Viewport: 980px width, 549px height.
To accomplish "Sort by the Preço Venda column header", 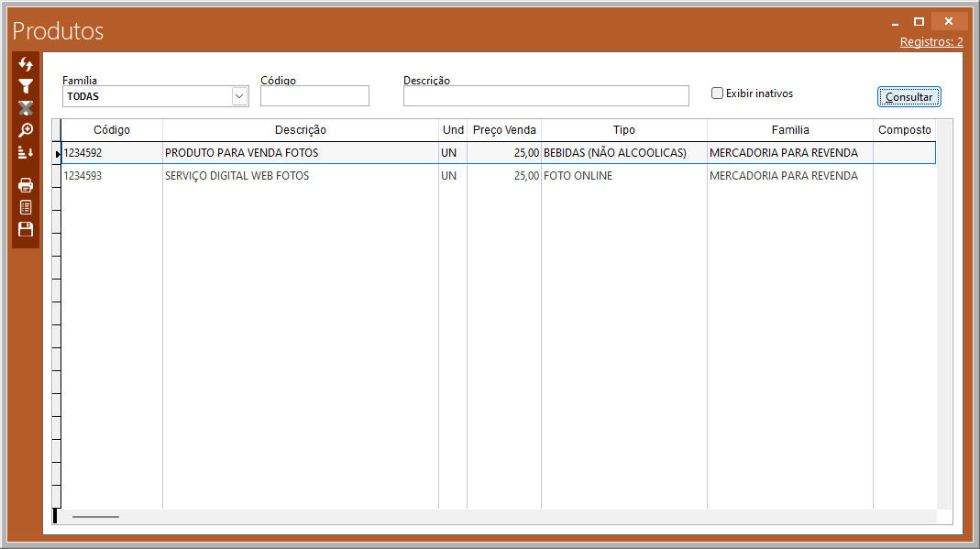I will click(504, 130).
